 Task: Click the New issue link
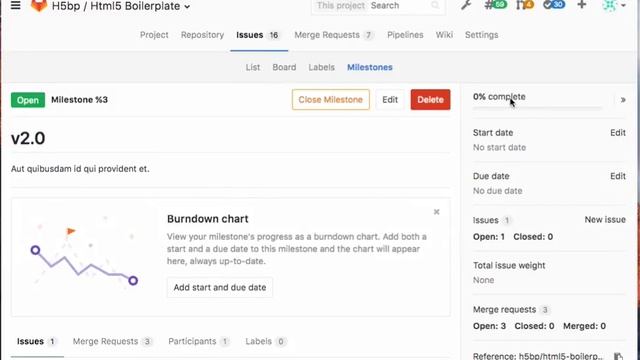coord(605,220)
